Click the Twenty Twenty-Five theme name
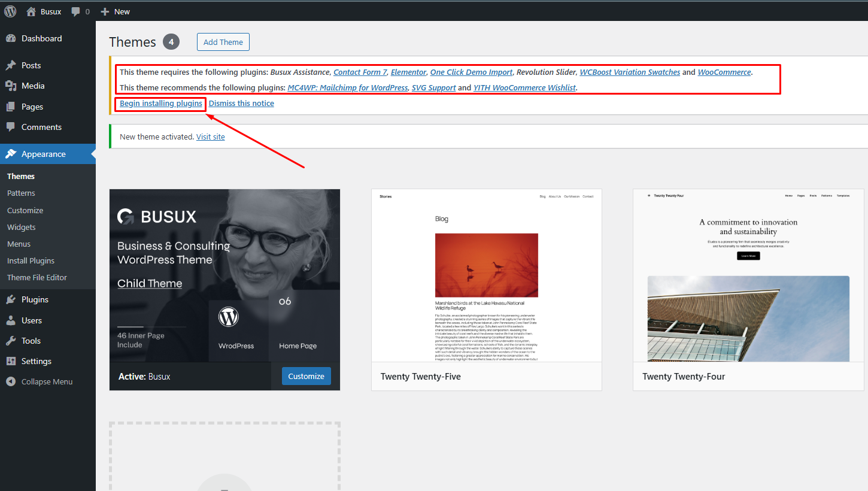Viewport: 868px width, 491px height. click(421, 377)
